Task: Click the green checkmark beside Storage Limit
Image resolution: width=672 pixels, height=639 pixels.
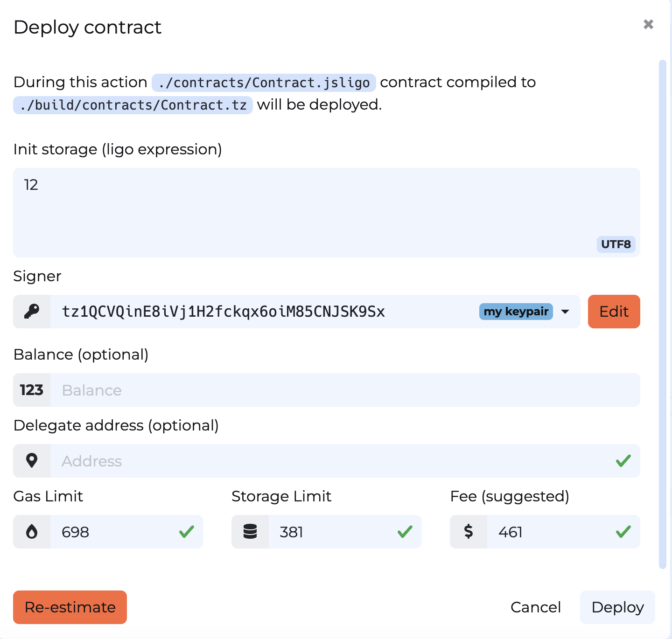Action: click(x=405, y=532)
